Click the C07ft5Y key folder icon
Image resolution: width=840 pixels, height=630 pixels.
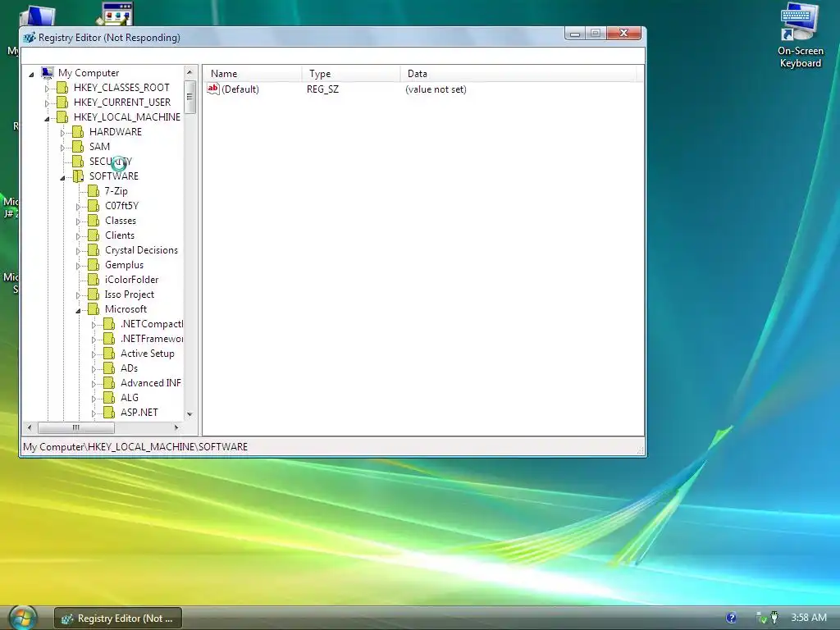[94, 206]
